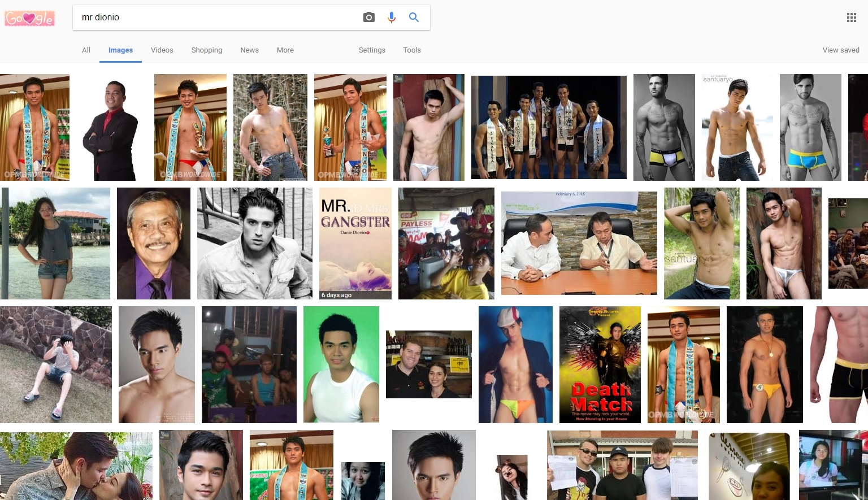
Task: Select the girl shown on TV screen thumbnail
Action: pyautogui.click(x=834, y=465)
